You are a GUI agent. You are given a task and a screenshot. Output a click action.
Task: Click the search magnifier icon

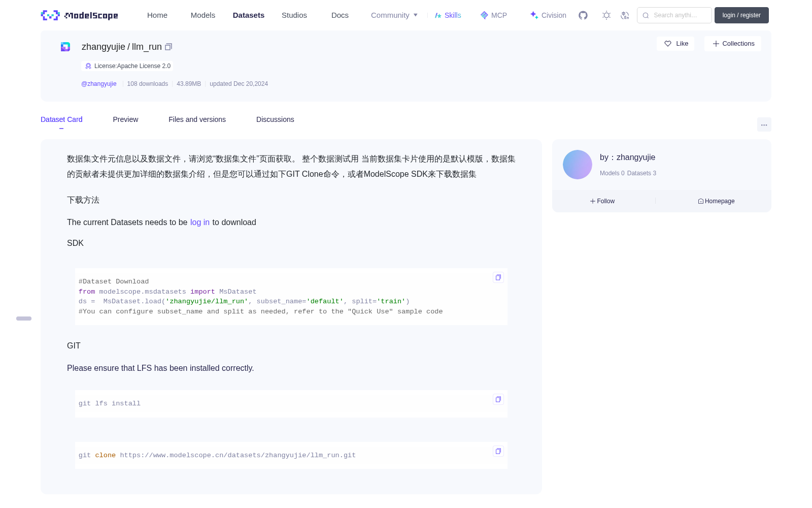tap(646, 15)
